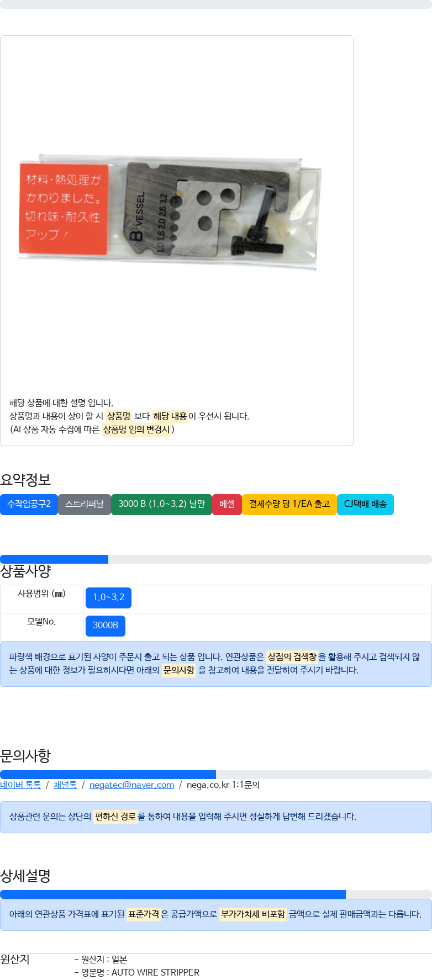Image resolution: width=432 pixels, height=980 pixels.
Task: Click the VESSEL stripper blade product image
Action: [x=171, y=214]
